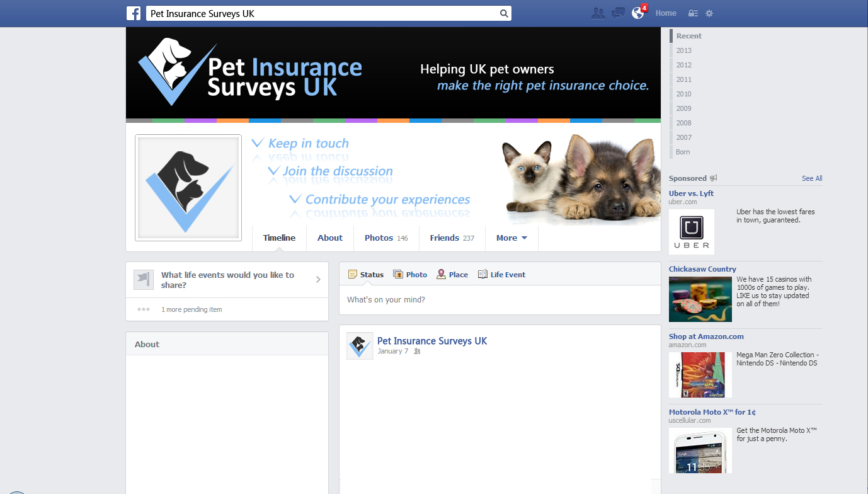Open Pet Insurance Surveys UK post author link
The width and height of the screenshot is (868, 494).
[432, 341]
